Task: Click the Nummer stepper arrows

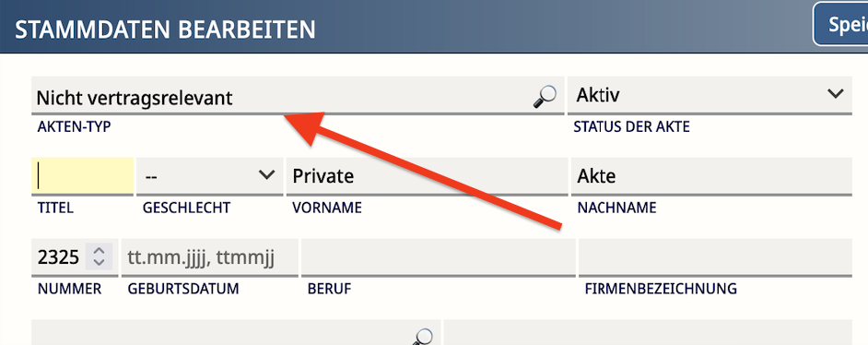Action: click(100, 256)
